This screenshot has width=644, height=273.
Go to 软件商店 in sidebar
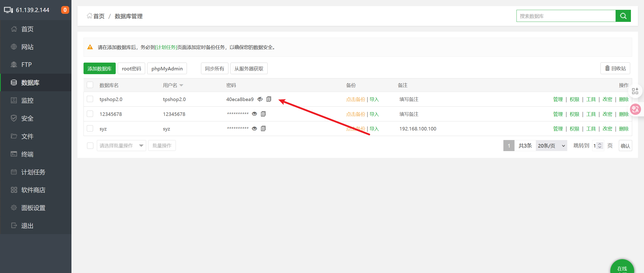click(33, 190)
